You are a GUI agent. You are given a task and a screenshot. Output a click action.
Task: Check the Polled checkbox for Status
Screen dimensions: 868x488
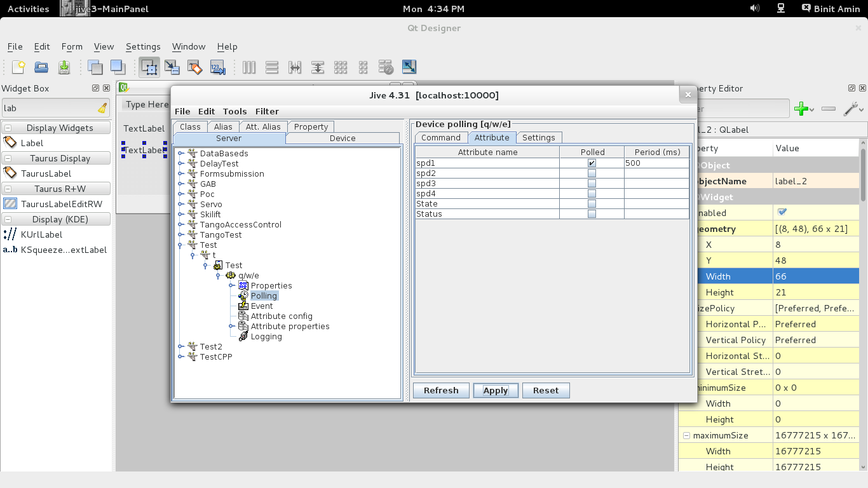pos(592,214)
